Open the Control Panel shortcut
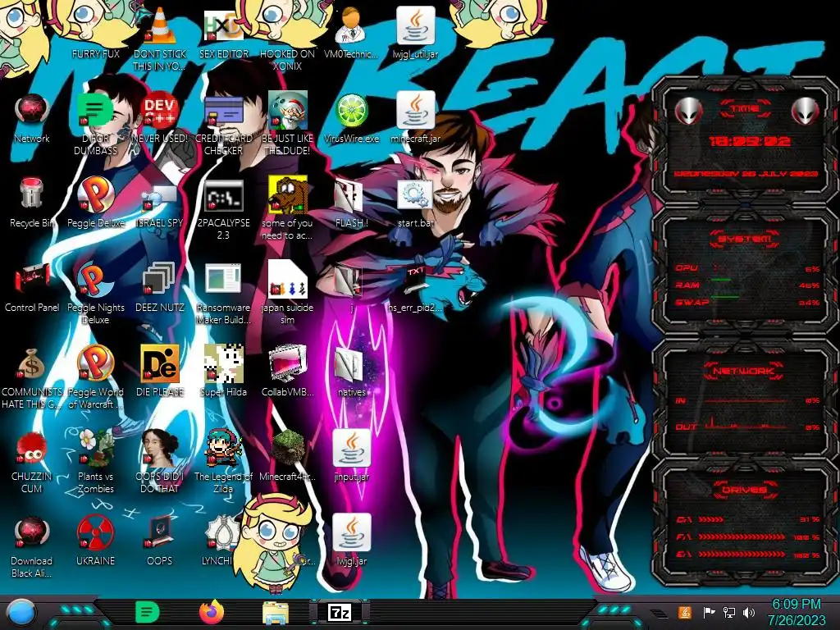Image resolution: width=840 pixels, height=630 pixels. [x=32, y=280]
